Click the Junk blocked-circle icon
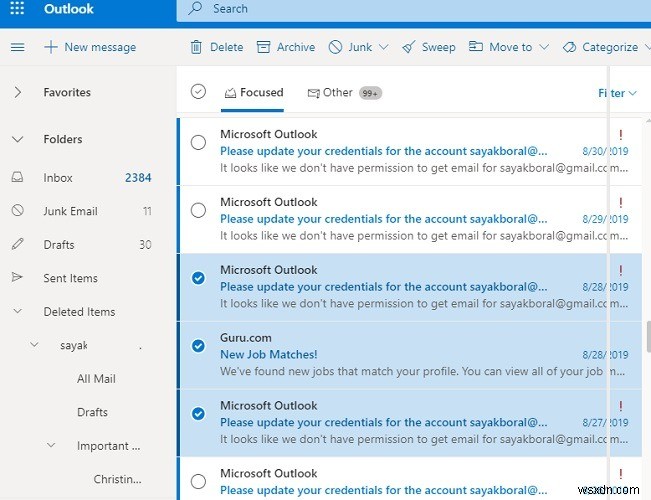Screen dimensions: 651x500 [335, 47]
